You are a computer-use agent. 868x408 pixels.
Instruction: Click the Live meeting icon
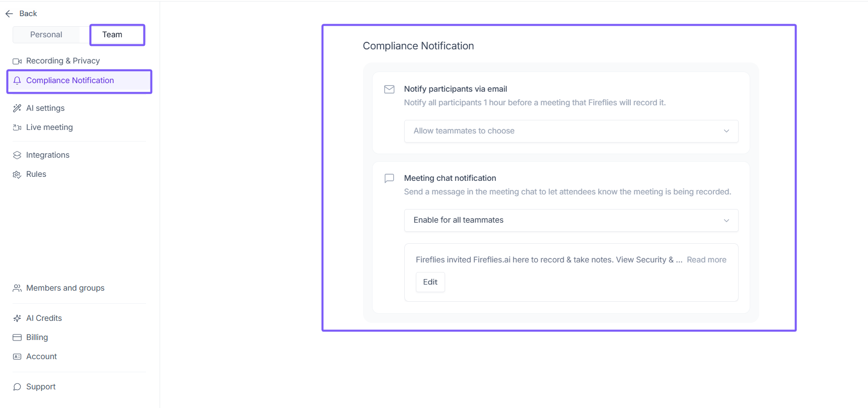pos(17,127)
